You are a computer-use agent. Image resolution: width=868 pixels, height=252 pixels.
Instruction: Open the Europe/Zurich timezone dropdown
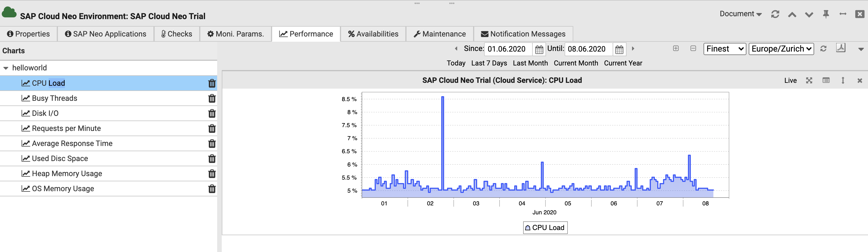[781, 49]
